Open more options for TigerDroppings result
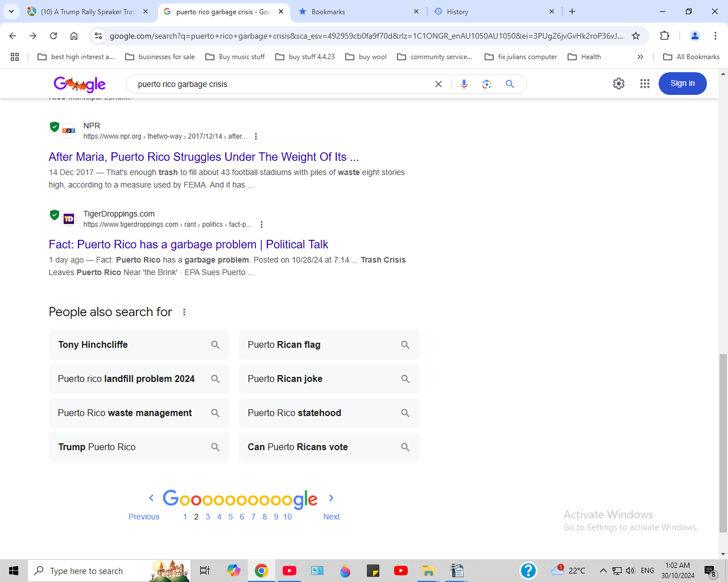The height and width of the screenshot is (582, 728). tap(262, 225)
